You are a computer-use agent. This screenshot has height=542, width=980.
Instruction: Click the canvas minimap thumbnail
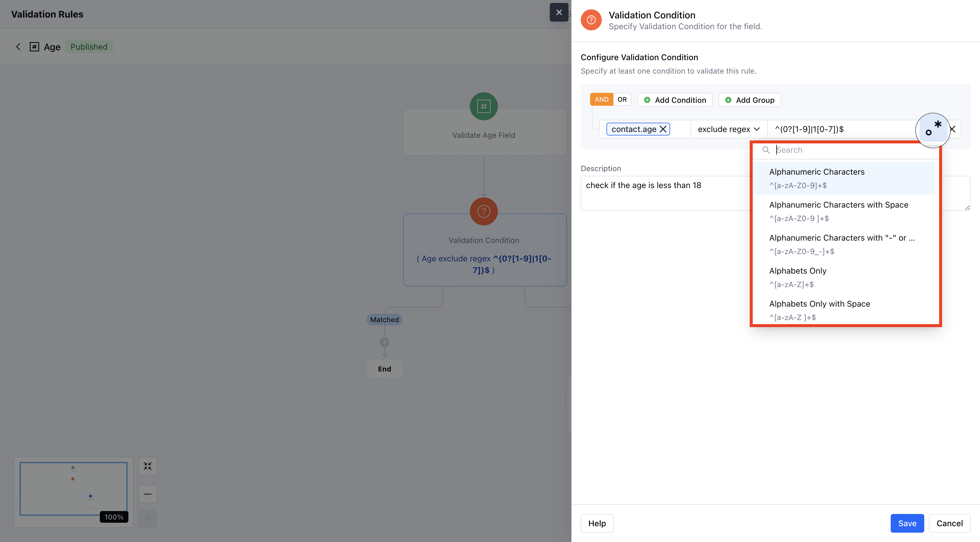[74, 489]
